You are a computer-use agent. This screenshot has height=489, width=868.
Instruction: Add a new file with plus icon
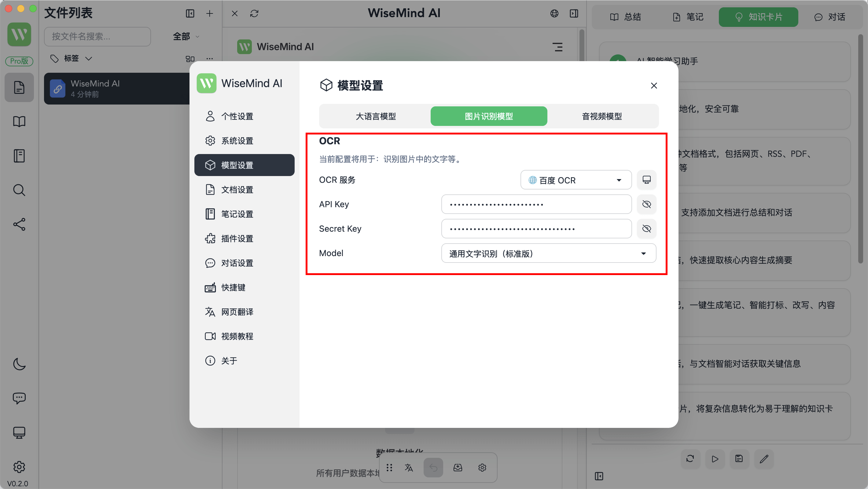point(210,13)
